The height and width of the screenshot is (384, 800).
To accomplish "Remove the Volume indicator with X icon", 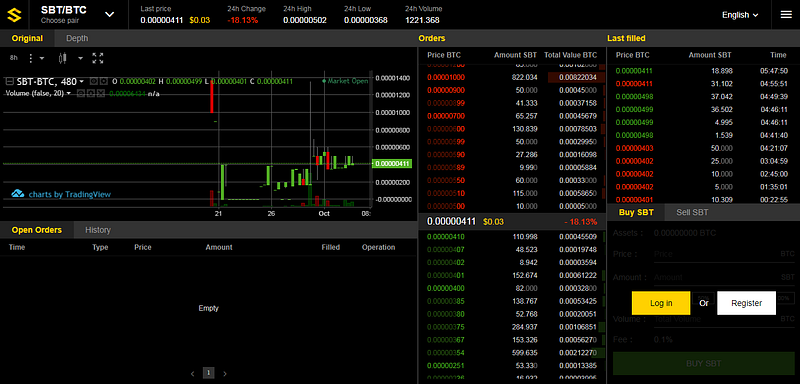I will [x=101, y=93].
